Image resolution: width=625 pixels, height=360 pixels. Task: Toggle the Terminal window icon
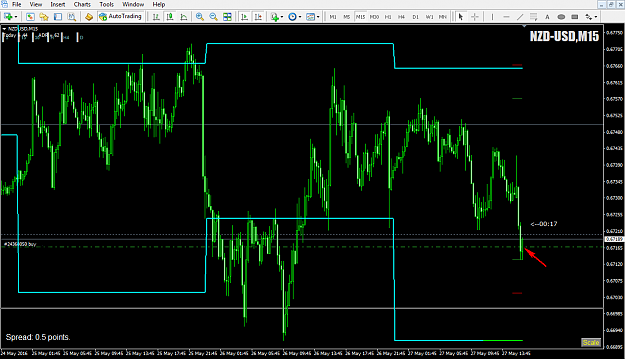(x=58, y=17)
